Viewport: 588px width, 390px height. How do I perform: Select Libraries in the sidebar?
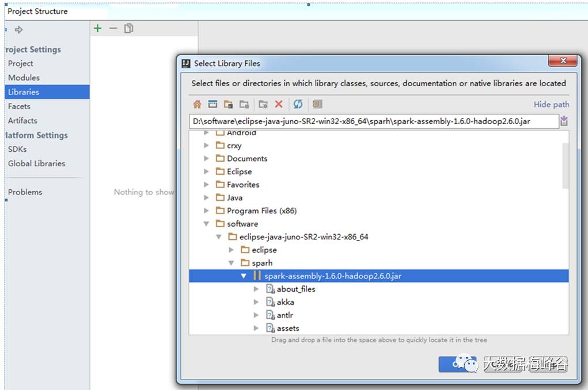click(47, 92)
